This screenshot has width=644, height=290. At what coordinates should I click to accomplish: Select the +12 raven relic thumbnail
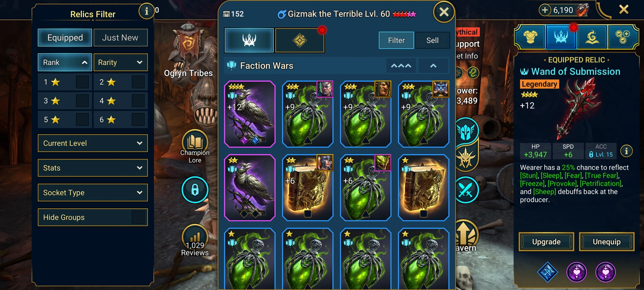coord(250,114)
